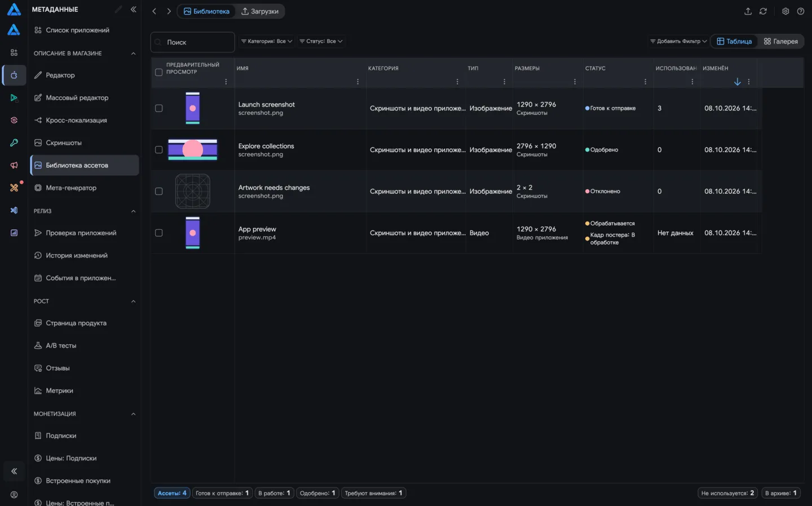This screenshot has width=812, height=506.
Task: Open the Категория: Все filter dropdown
Action: click(267, 41)
